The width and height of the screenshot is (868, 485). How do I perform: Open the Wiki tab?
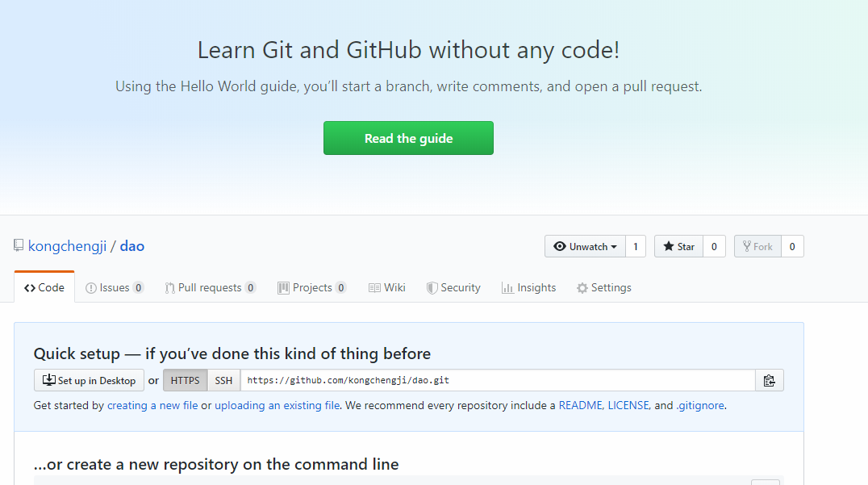pyautogui.click(x=387, y=287)
